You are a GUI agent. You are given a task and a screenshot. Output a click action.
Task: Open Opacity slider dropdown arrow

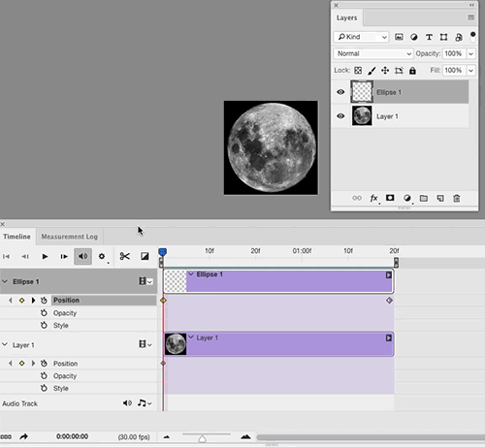tap(471, 53)
